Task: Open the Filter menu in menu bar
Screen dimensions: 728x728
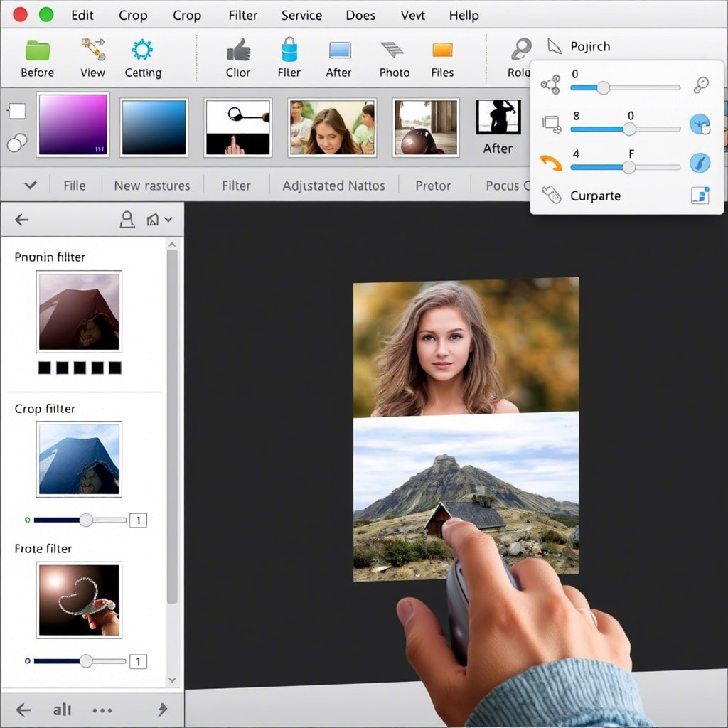Action: [243, 16]
